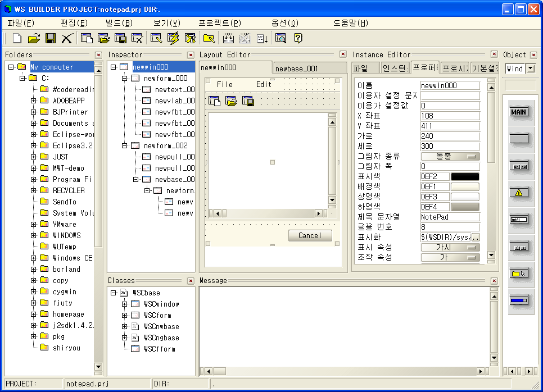Click the Cancel button in layout

point(310,236)
